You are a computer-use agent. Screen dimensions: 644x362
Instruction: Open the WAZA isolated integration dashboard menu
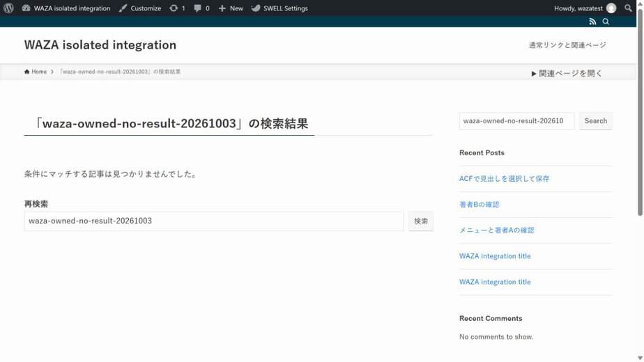tap(66, 8)
